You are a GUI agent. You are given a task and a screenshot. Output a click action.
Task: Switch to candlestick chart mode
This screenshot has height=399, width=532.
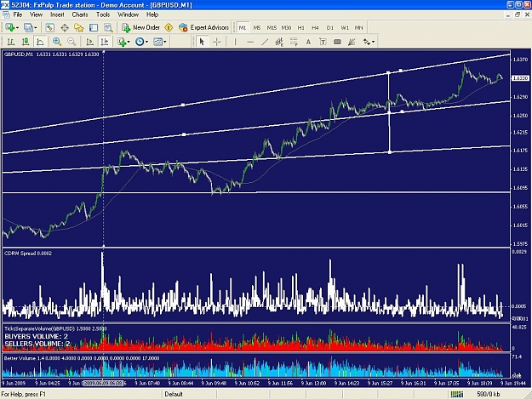26,42
